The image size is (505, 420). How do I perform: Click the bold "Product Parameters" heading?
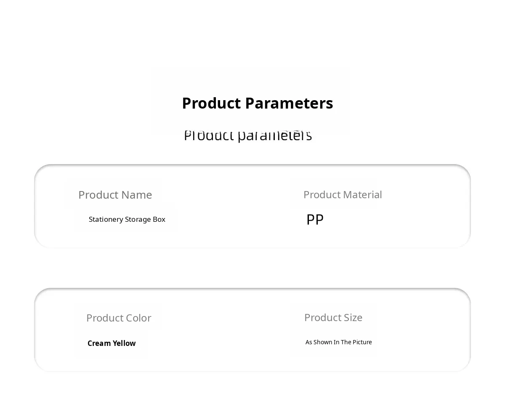point(257,103)
